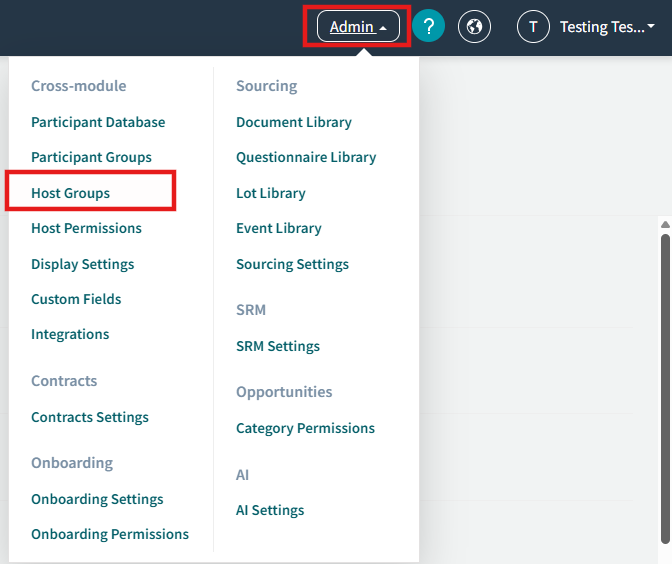Click the user avatar circle with T
The width and height of the screenshot is (672, 564).
pyautogui.click(x=533, y=27)
